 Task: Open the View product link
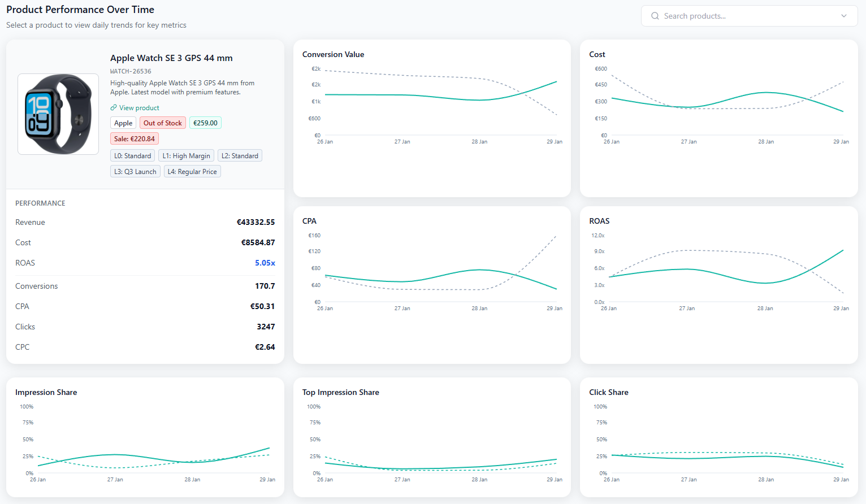[x=138, y=107]
